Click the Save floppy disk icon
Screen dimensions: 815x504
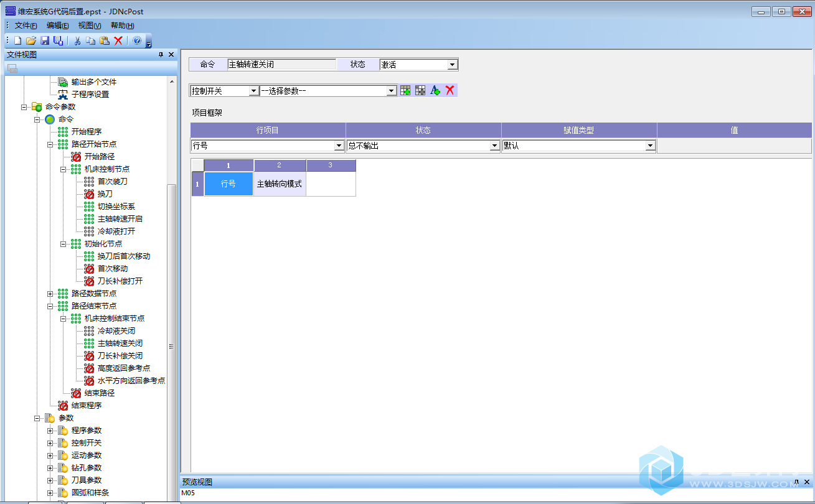45,40
